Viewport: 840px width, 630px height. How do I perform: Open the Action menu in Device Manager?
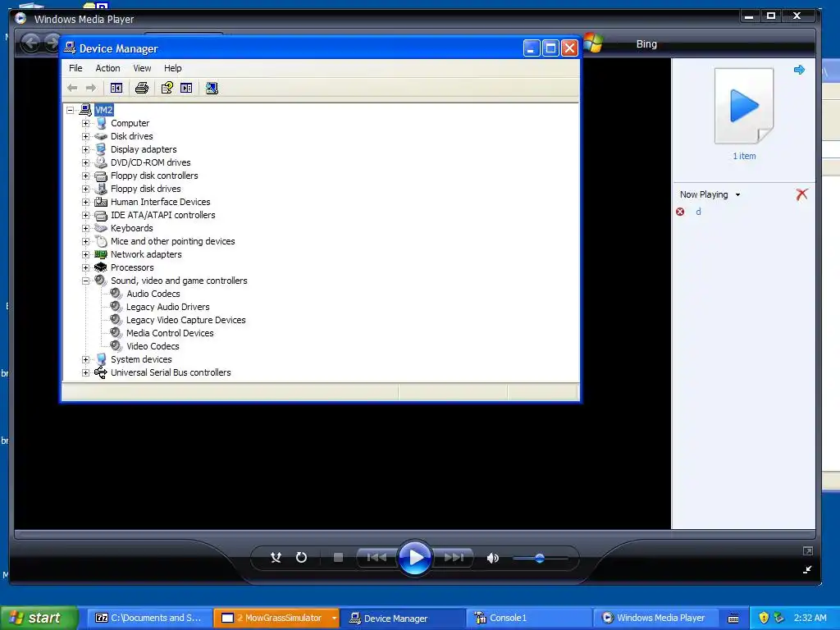point(107,68)
